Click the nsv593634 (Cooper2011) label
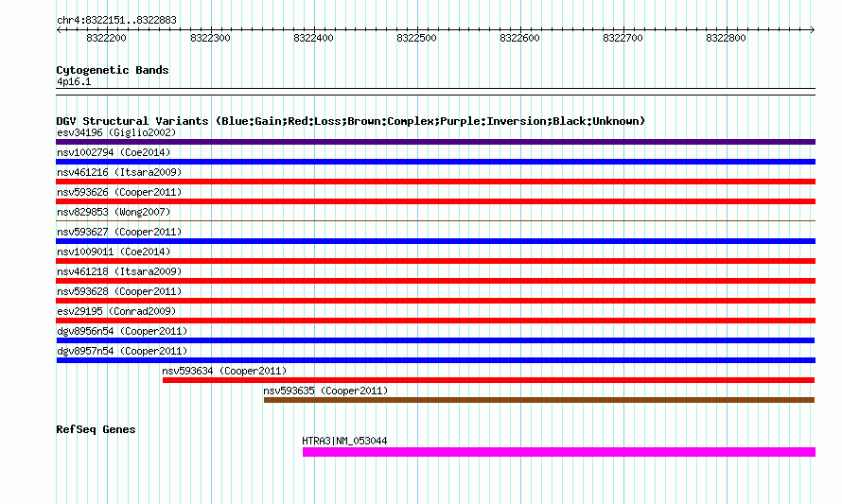Image resolution: width=842 pixels, height=504 pixels. point(224,371)
